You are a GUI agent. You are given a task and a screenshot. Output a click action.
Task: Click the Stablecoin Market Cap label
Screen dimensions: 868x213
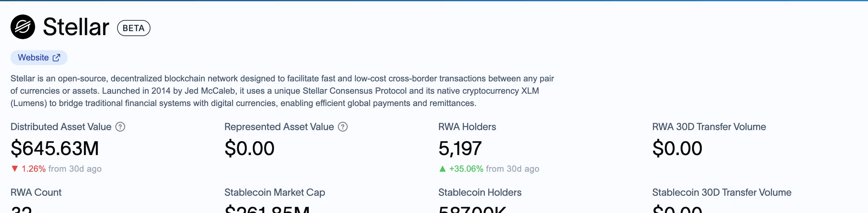tap(275, 192)
